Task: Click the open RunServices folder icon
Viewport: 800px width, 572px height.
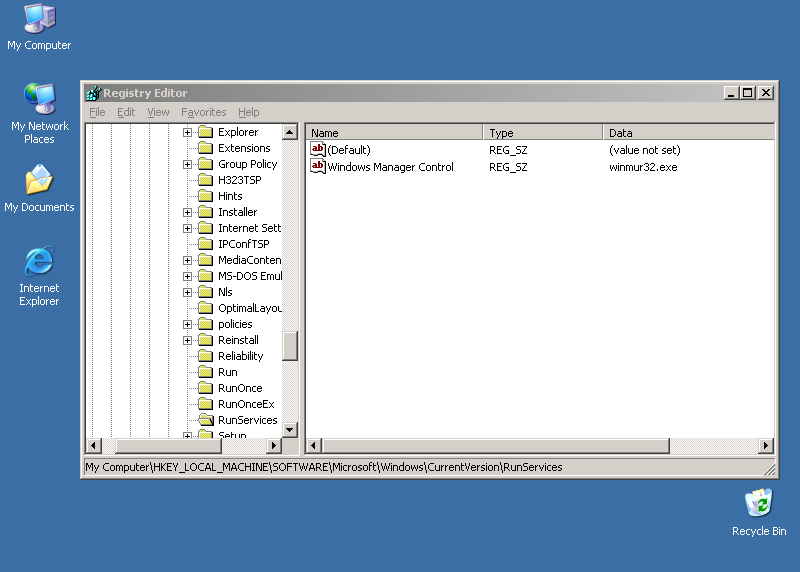Action: (206, 420)
